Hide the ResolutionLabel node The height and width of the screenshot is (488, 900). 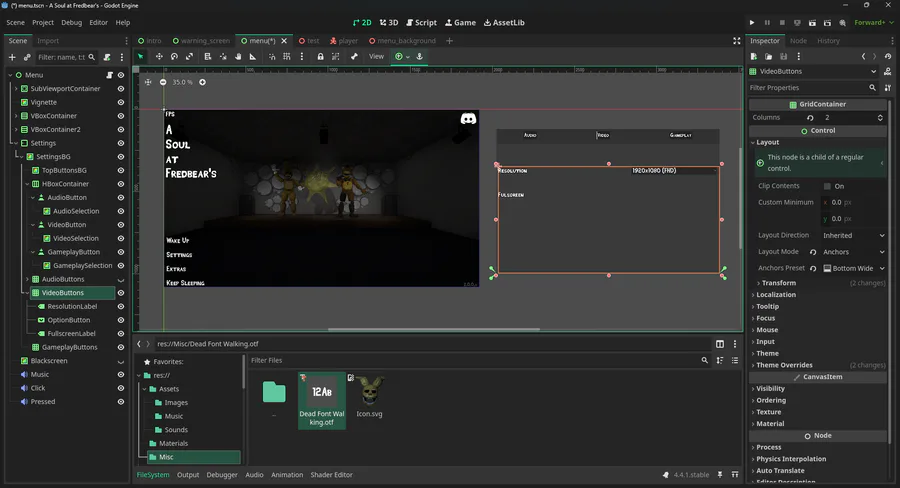pos(121,307)
